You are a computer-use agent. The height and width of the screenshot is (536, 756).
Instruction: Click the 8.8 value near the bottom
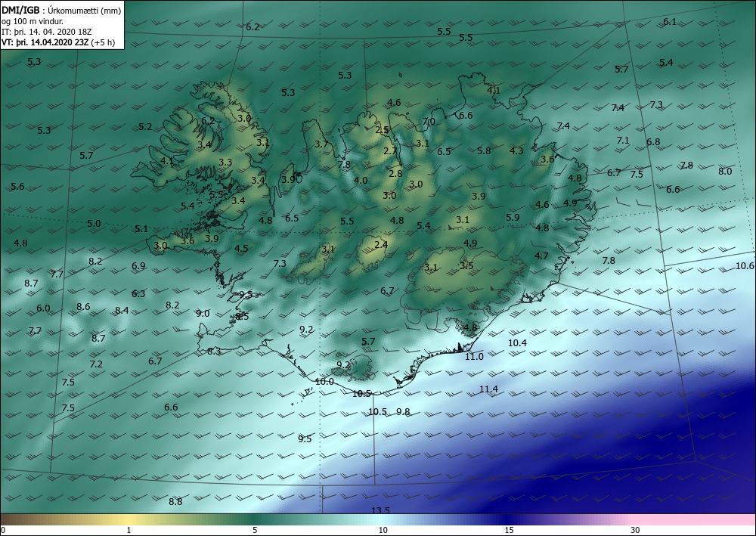tap(175, 501)
